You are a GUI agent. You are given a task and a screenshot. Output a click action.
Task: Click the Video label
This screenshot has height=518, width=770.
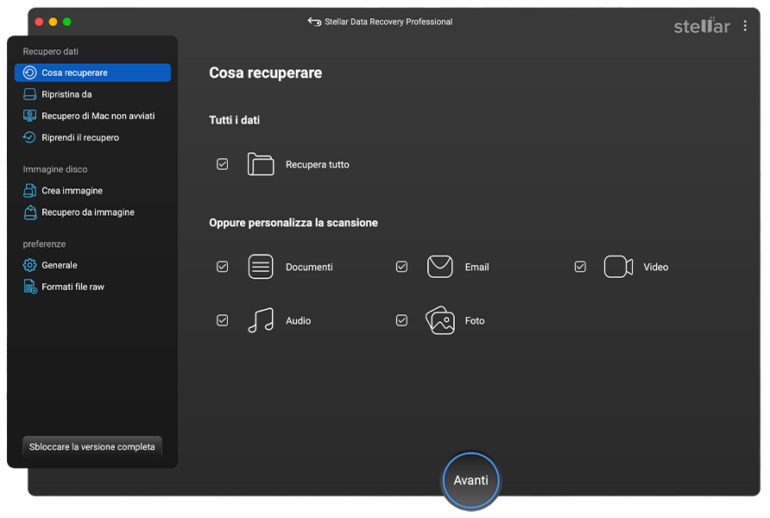(x=656, y=267)
